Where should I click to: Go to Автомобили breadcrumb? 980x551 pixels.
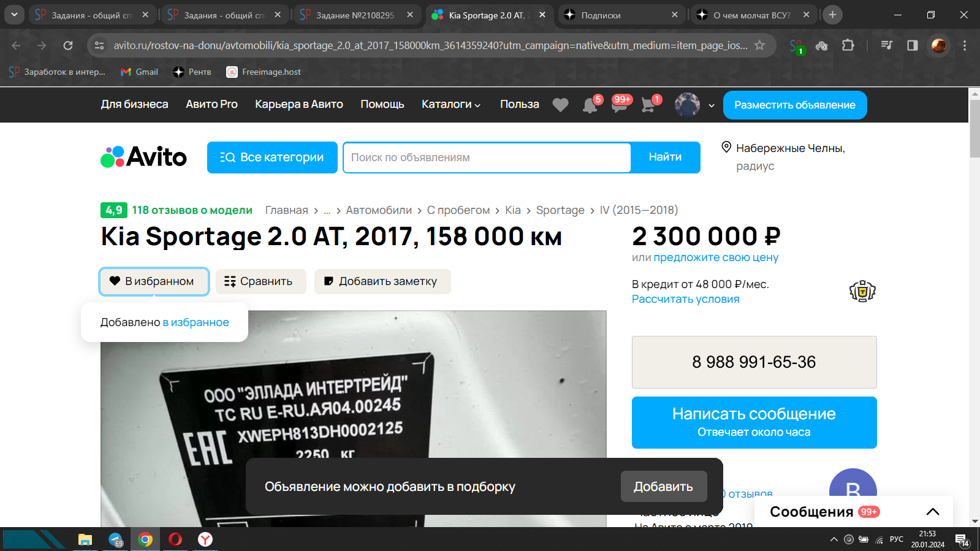pos(379,210)
